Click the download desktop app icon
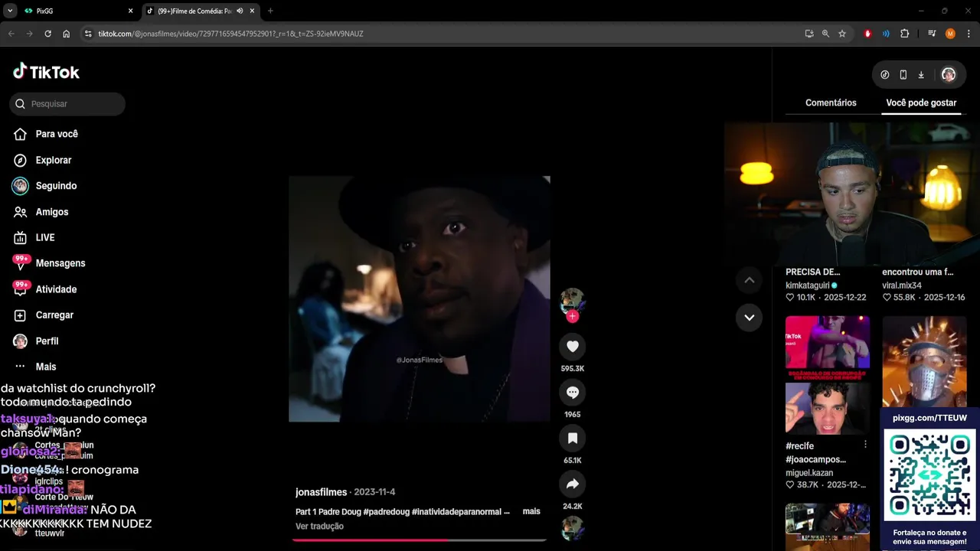Image resolution: width=980 pixels, height=551 pixels. pyautogui.click(x=921, y=75)
